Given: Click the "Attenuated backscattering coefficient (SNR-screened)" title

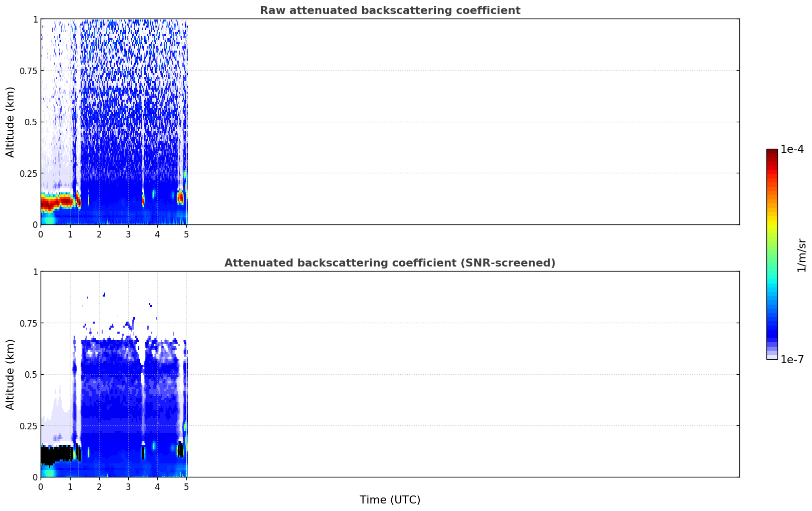Looking at the screenshot, I should coord(390,263).
